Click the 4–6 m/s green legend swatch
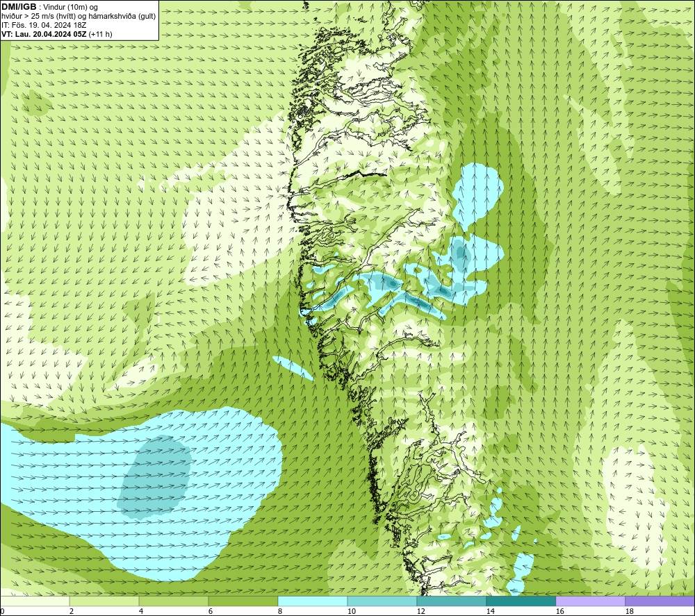The width and height of the screenshot is (695, 616). click(x=174, y=601)
